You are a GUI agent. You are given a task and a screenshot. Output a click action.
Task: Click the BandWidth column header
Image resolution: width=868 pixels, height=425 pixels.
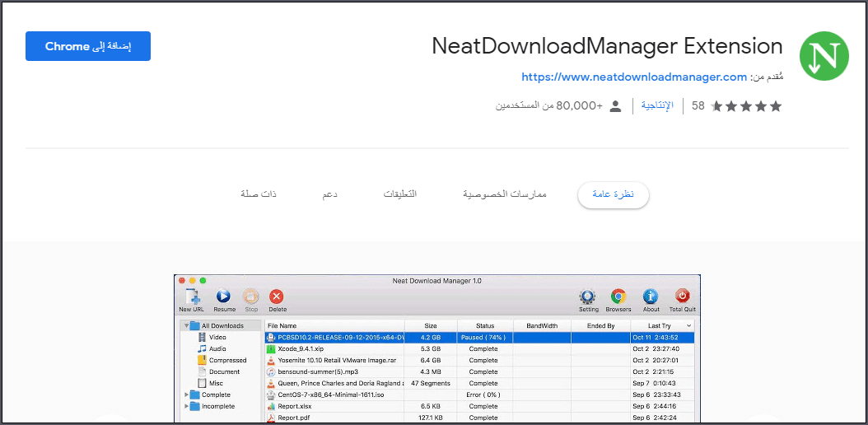[542, 326]
